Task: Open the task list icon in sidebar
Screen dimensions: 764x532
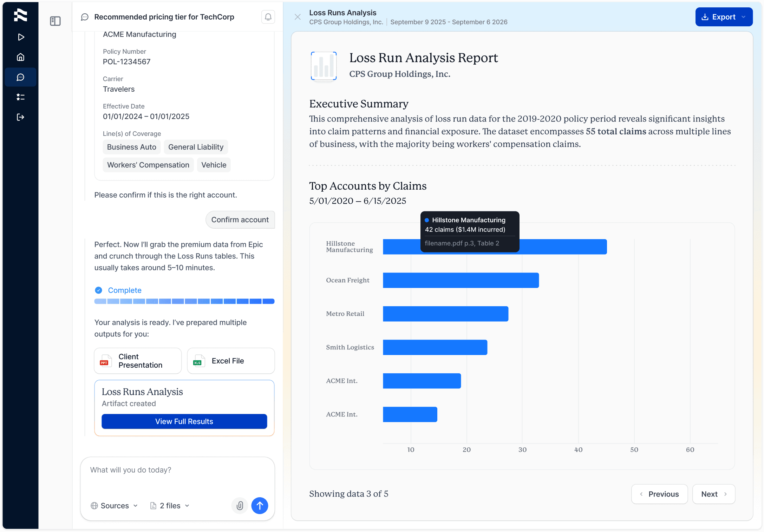Action: pos(21,97)
